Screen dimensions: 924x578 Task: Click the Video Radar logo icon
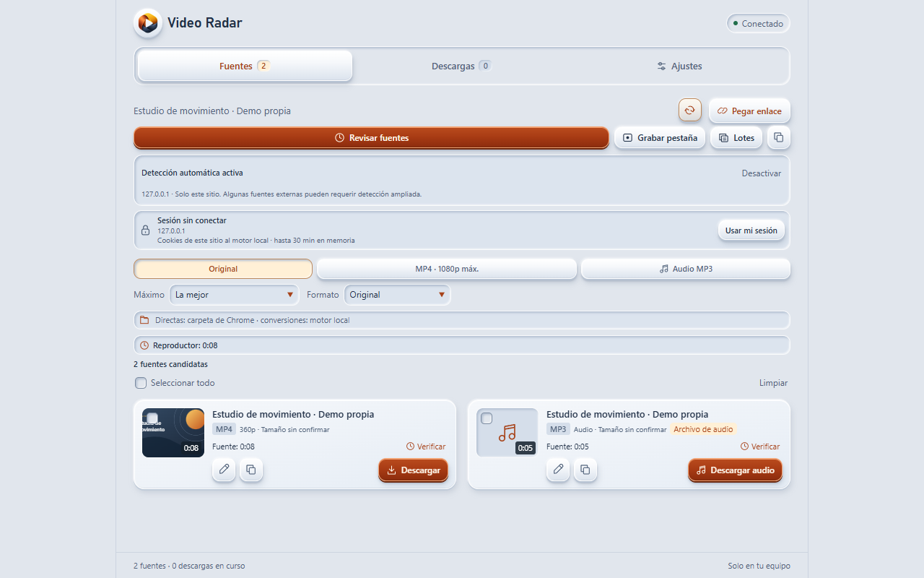point(148,23)
